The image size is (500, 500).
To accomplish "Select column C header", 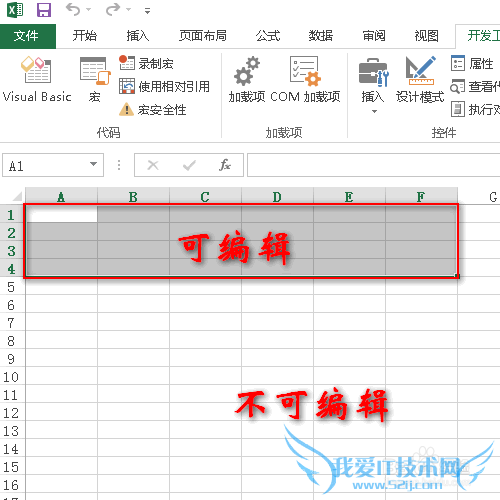I will coord(205,197).
